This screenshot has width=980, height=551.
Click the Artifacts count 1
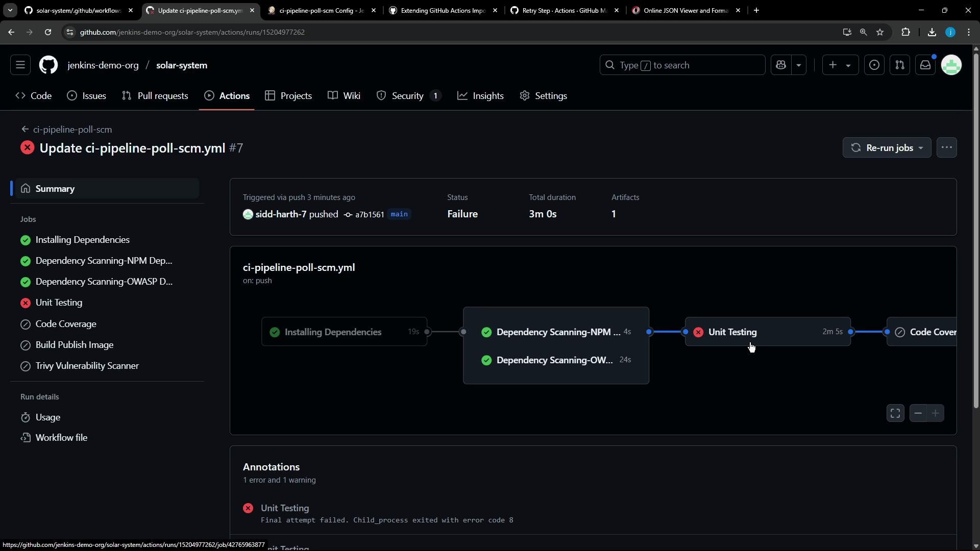point(614,214)
